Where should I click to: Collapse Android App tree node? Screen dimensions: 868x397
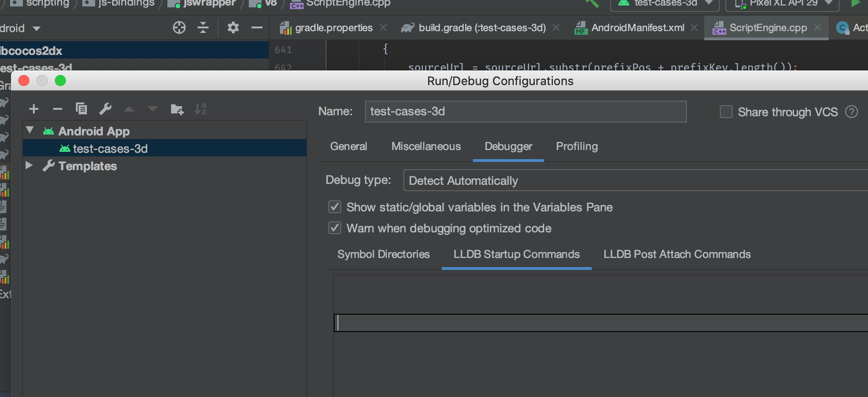30,130
